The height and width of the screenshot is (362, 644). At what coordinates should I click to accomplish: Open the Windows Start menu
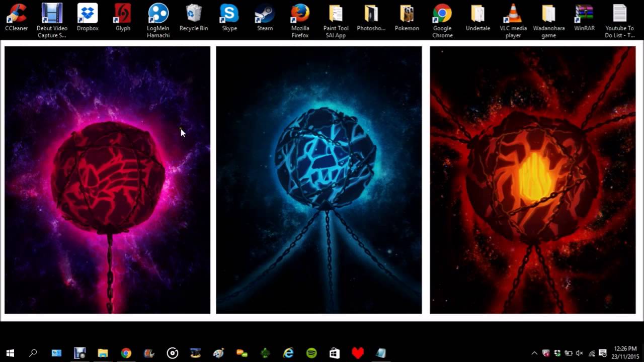[10, 353]
